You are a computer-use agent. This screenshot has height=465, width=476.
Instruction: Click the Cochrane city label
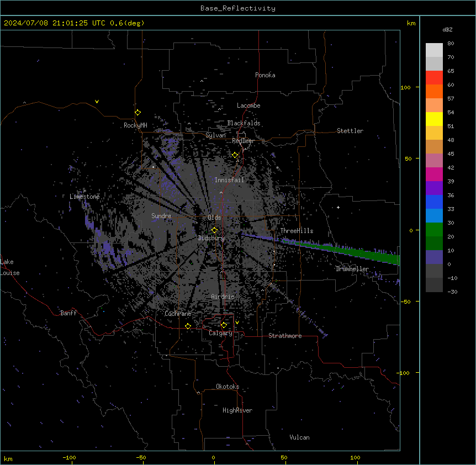(178, 314)
